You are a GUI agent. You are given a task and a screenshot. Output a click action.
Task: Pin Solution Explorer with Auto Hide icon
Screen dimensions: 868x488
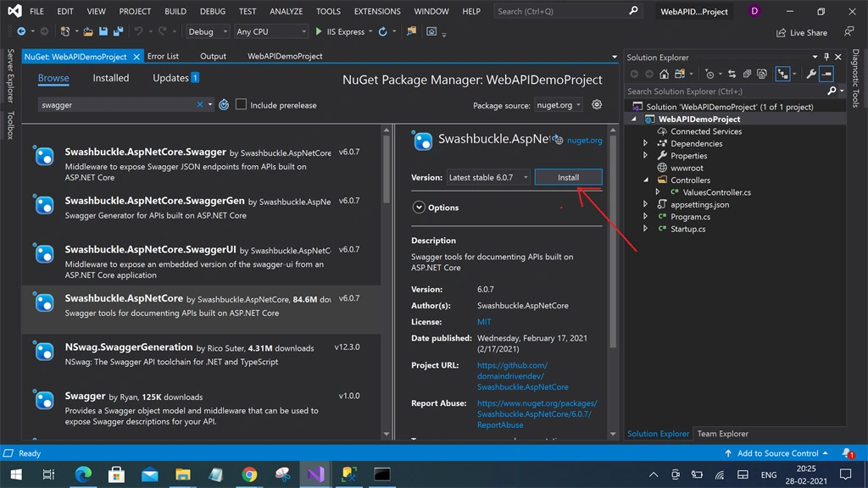(826, 57)
